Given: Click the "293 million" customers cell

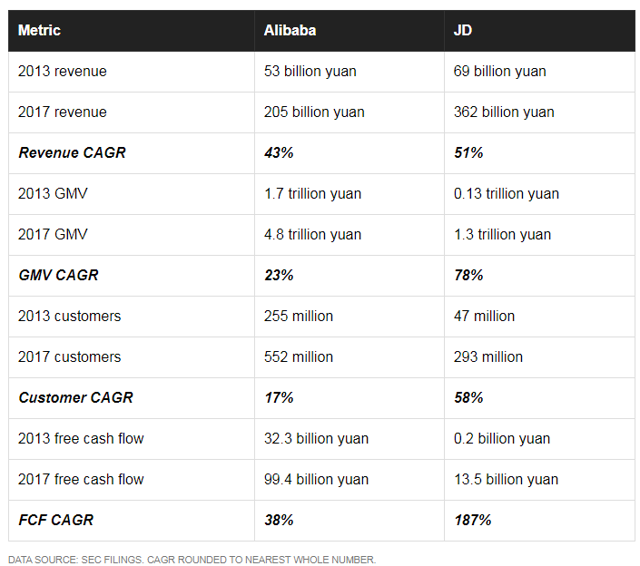Looking at the screenshot, I should [x=488, y=357].
